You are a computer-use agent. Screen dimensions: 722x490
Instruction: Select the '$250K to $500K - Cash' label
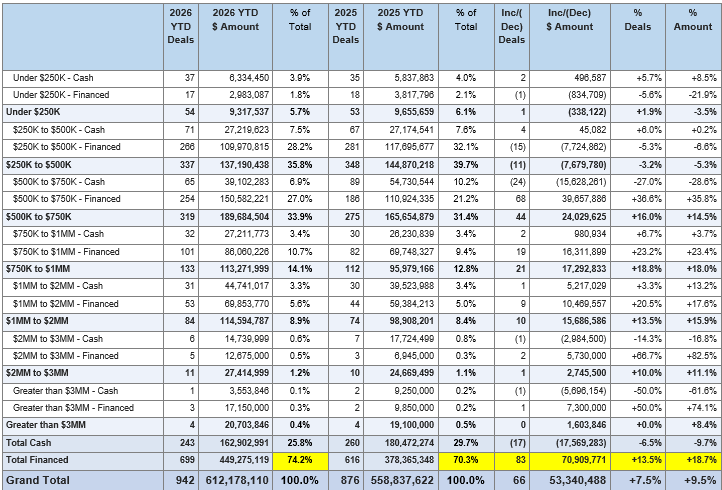tap(58, 130)
